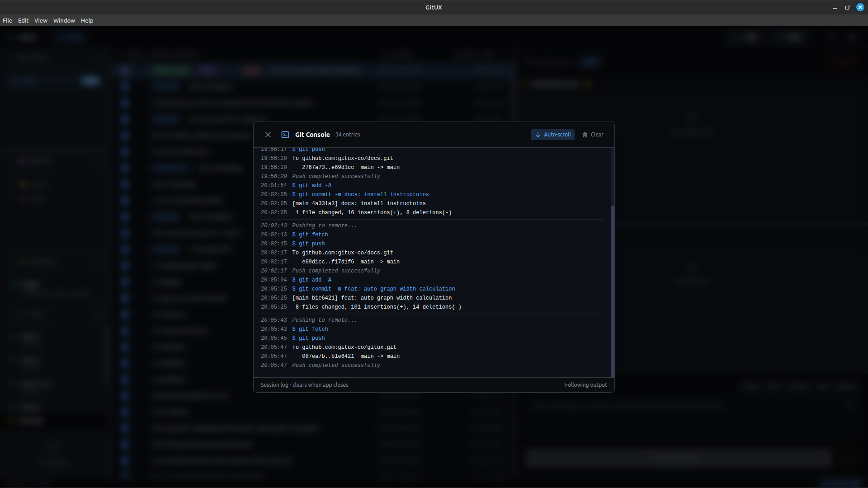
Task: Click the purple badge in the top commit row
Action: (208, 70)
